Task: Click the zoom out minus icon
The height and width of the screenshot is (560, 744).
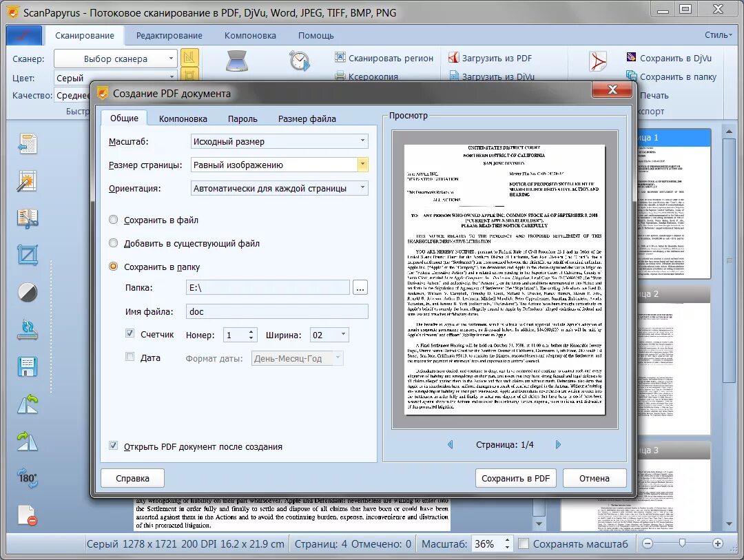Action: click(648, 544)
